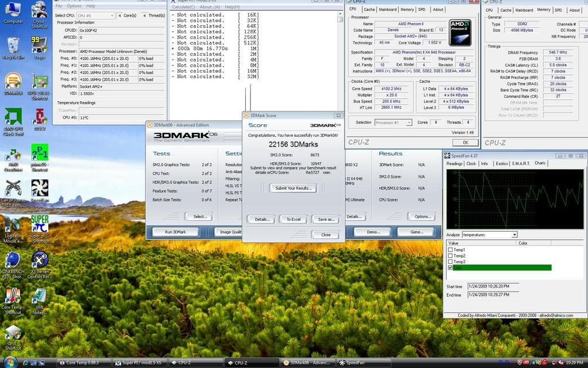Uncheck the green Core checkbox in SpeedFan
588x368 pixels.
[x=450, y=268]
